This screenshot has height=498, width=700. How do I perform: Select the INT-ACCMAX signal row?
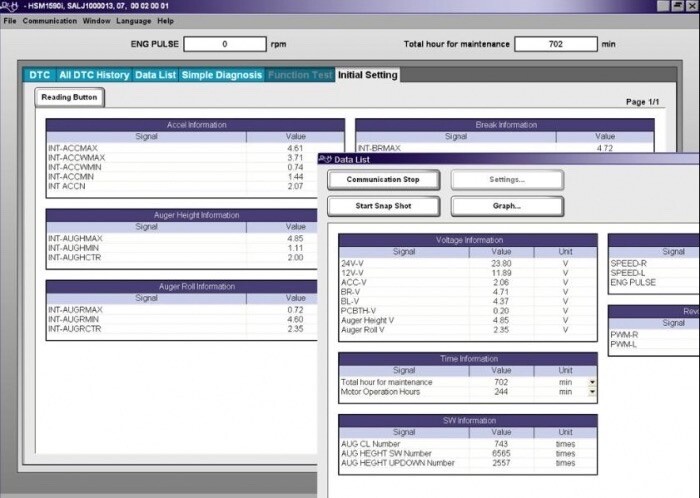pos(196,148)
